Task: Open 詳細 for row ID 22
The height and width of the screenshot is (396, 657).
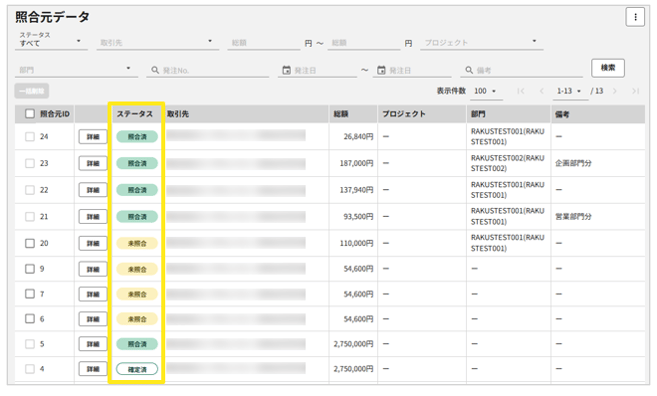Action: pyautogui.click(x=93, y=190)
